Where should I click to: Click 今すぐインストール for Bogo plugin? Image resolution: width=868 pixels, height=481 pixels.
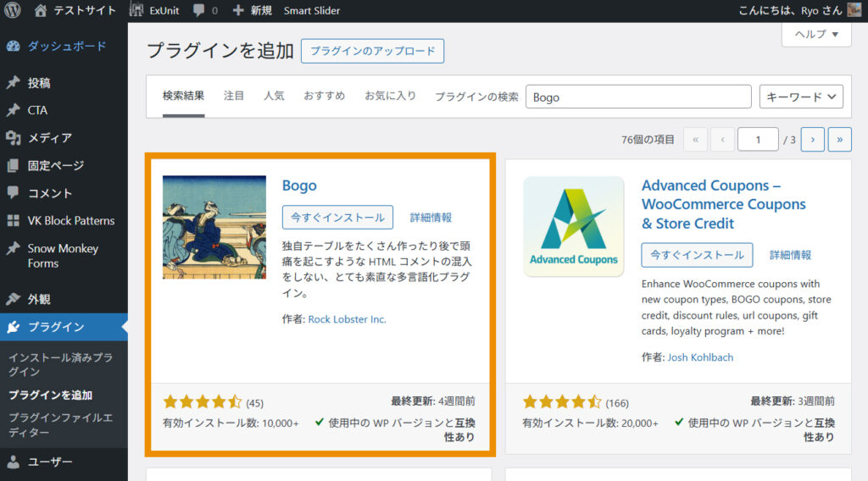337,218
